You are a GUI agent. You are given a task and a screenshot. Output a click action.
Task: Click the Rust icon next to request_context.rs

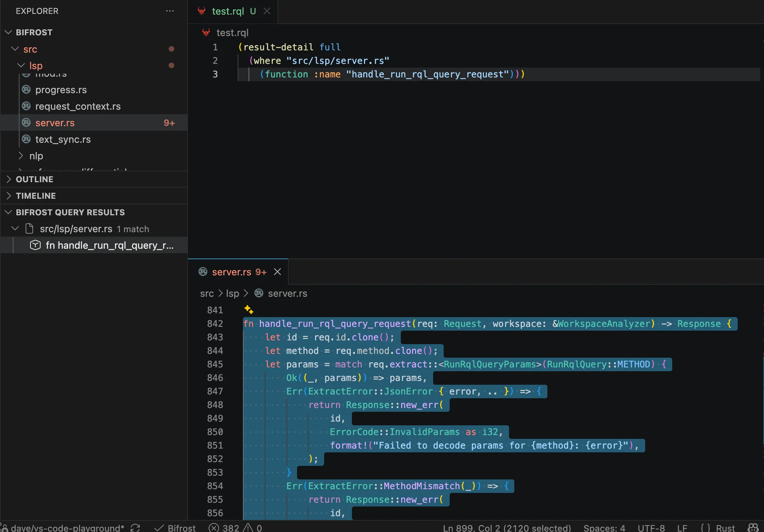pos(26,106)
